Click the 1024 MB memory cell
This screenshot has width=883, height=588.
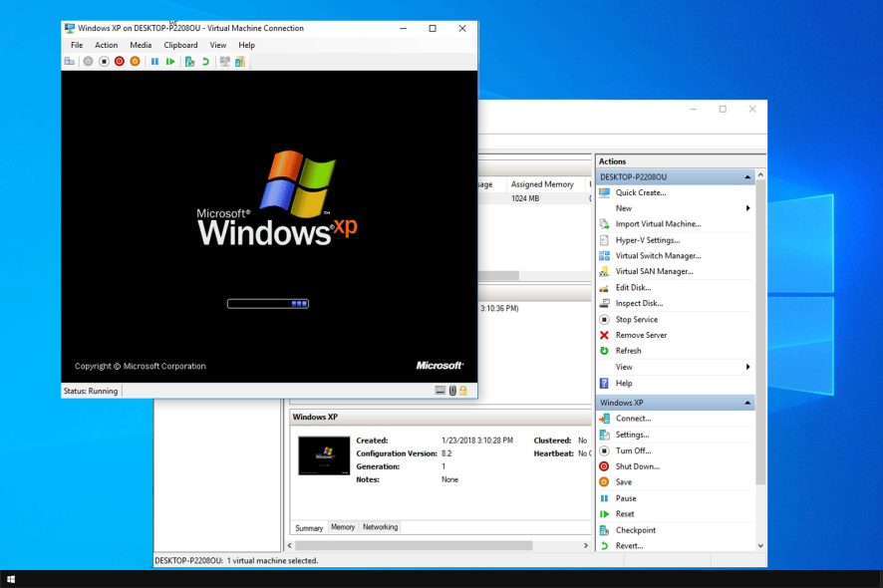pyautogui.click(x=525, y=198)
